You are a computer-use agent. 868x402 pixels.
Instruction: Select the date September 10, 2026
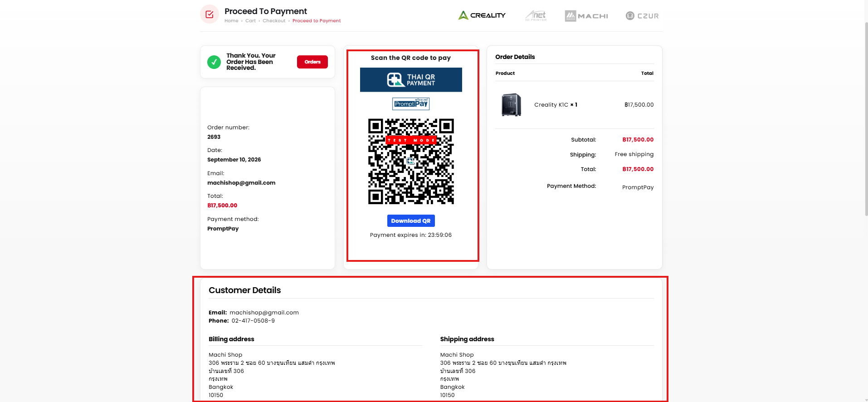point(234,160)
